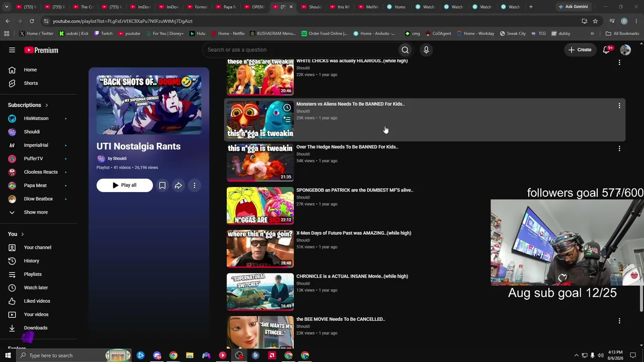Open the Windows Start menu
This screenshot has height=362, width=644.
click(x=8, y=355)
